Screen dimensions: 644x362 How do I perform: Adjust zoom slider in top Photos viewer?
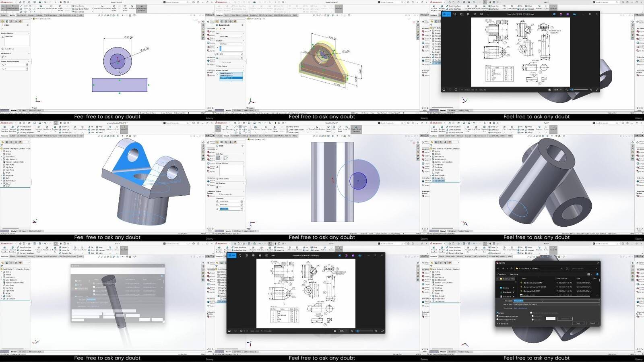point(579,89)
